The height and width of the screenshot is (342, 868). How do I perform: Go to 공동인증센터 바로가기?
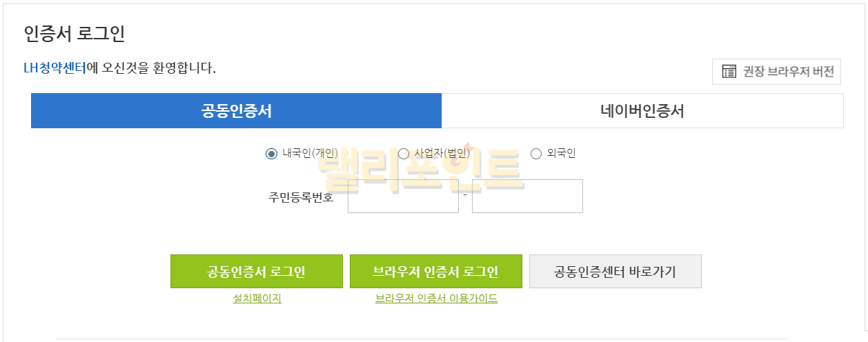point(615,271)
